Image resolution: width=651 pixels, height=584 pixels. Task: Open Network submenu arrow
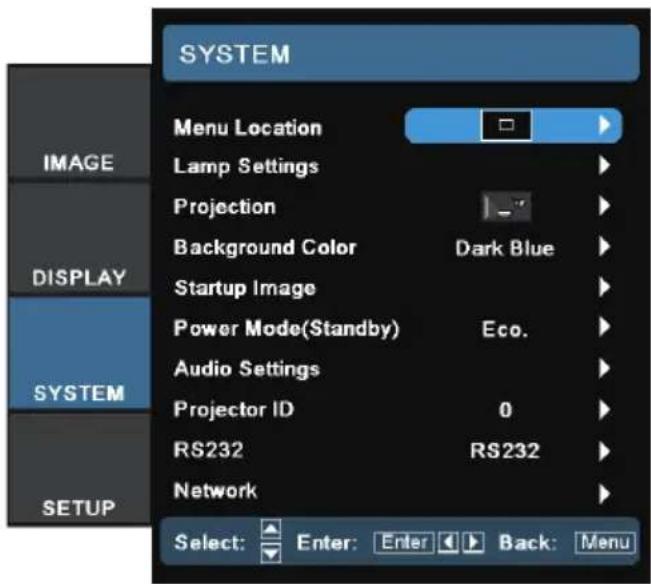tap(604, 494)
